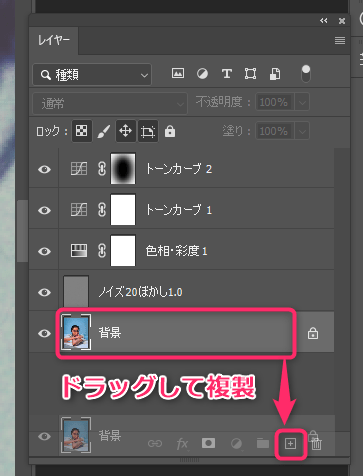Delete layer with trash icon
Screen dimensions: 363x476
317,444
